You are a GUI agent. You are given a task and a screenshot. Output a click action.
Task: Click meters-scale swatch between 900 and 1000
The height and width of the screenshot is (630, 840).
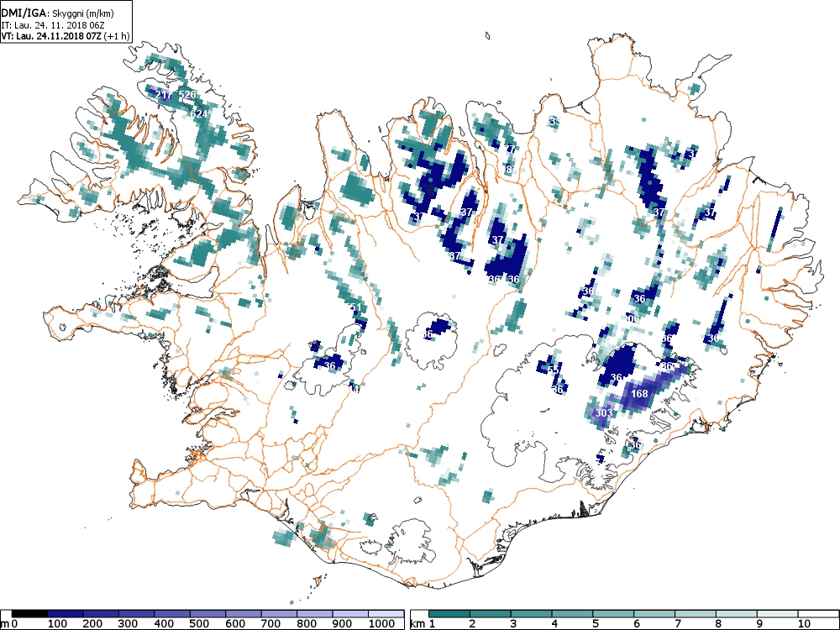click(x=350, y=613)
